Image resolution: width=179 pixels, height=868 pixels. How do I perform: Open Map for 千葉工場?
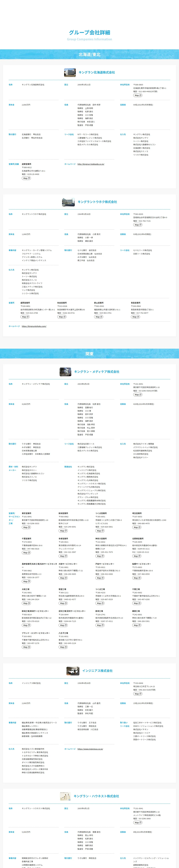tap(137, 603)
